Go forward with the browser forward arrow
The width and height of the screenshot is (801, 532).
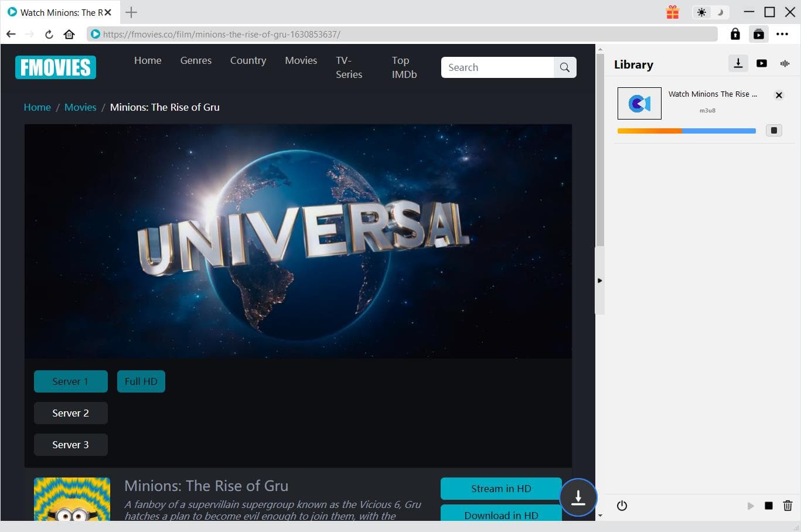(x=30, y=34)
